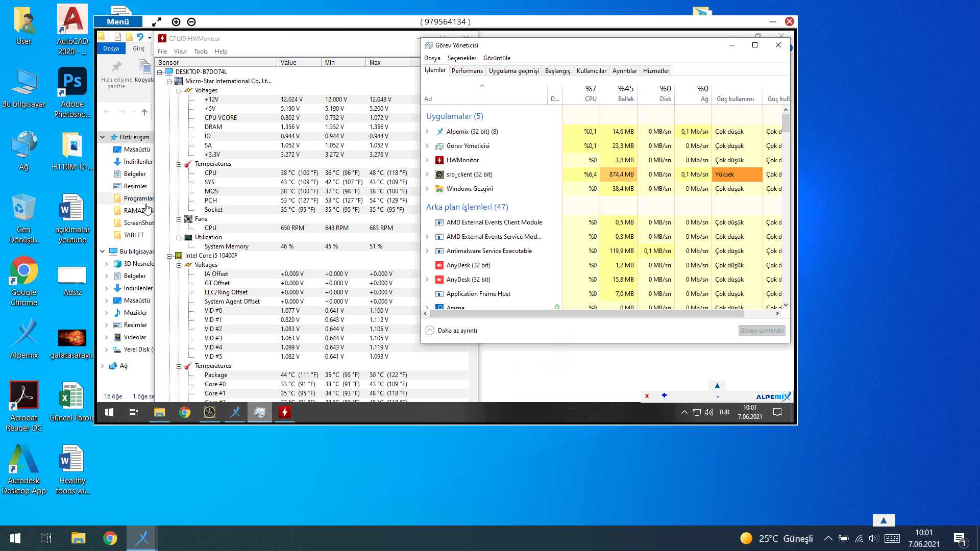Open the açıklmalar youtube Word document icon
Screen dimensions: 980x551
(x=72, y=218)
